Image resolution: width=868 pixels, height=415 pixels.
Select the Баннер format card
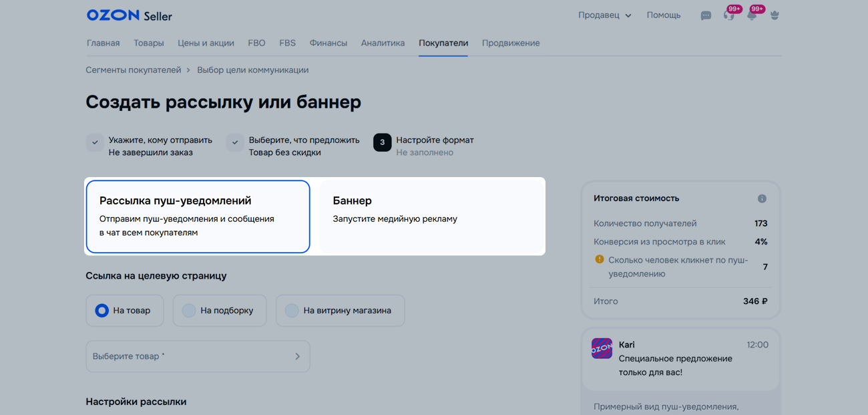click(x=432, y=217)
